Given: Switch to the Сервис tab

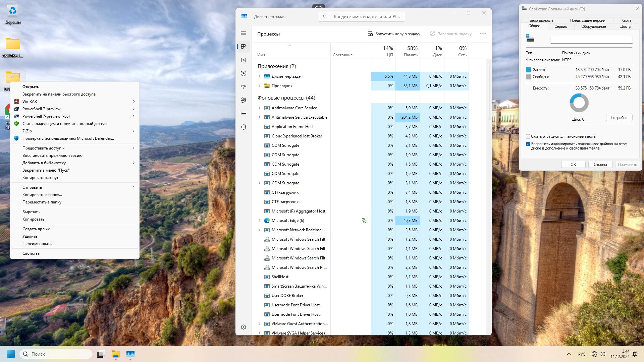Looking at the screenshot, I should coord(560,26).
